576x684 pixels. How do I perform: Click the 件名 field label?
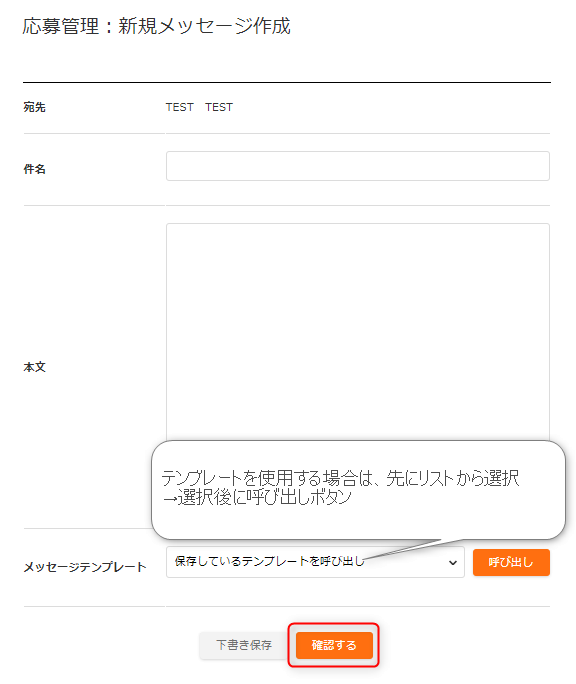point(34,169)
